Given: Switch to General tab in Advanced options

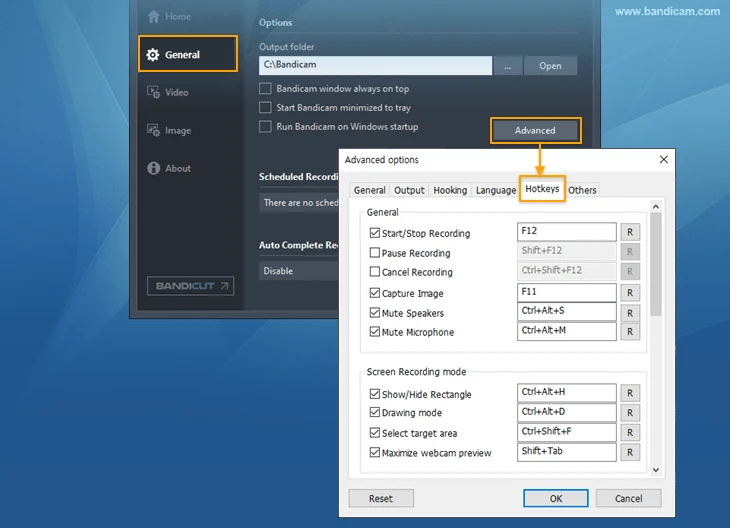Looking at the screenshot, I should [x=370, y=190].
